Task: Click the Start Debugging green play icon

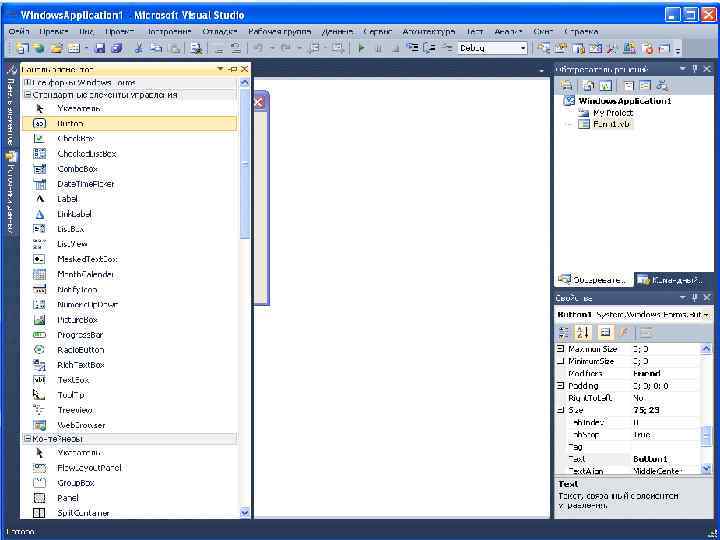Action: coord(361,48)
